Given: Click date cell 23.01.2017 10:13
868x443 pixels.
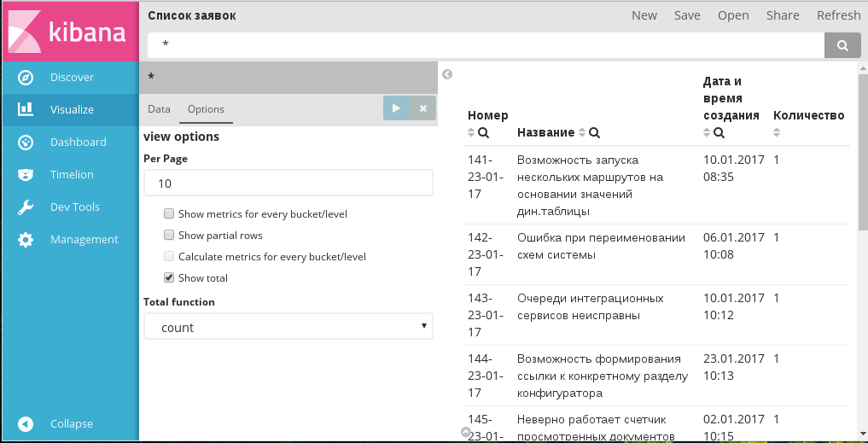Looking at the screenshot, I should point(734,367).
